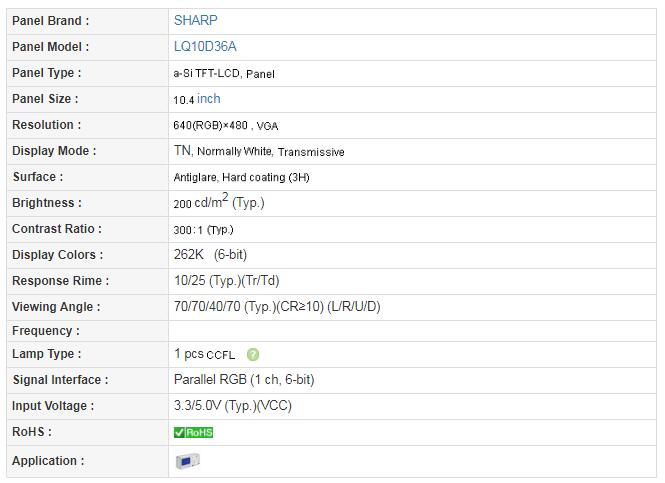The image size is (665, 483).
Task: Click the empty Frequency value cell
Action: point(410,330)
